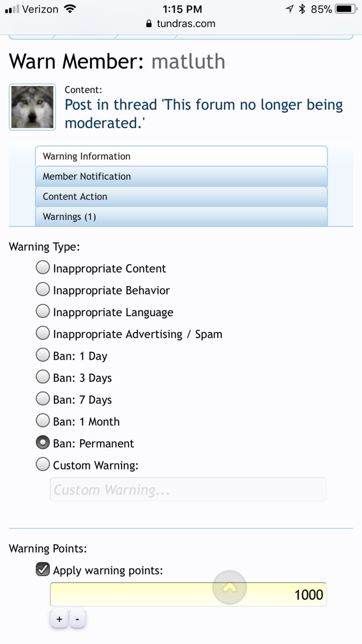Tap the padlock icon beside tundras.com
Image resolution: width=362 pixels, height=644 pixels.
click(148, 24)
